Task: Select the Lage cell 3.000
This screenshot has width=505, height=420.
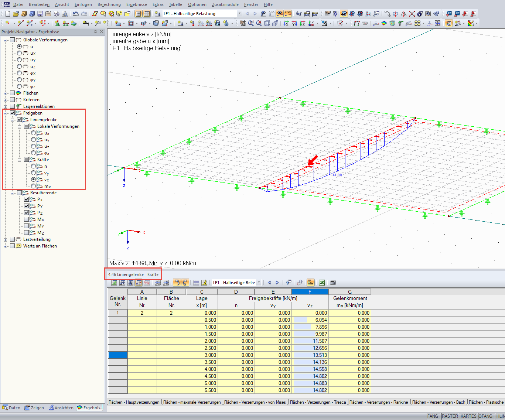Action: (x=202, y=355)
